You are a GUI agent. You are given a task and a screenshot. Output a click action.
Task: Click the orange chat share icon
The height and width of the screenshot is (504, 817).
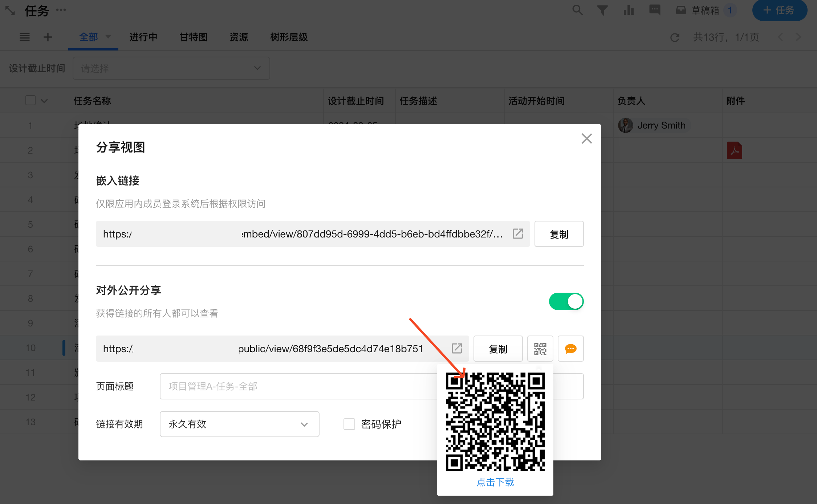pyautogui.click(x=570, y=349)
